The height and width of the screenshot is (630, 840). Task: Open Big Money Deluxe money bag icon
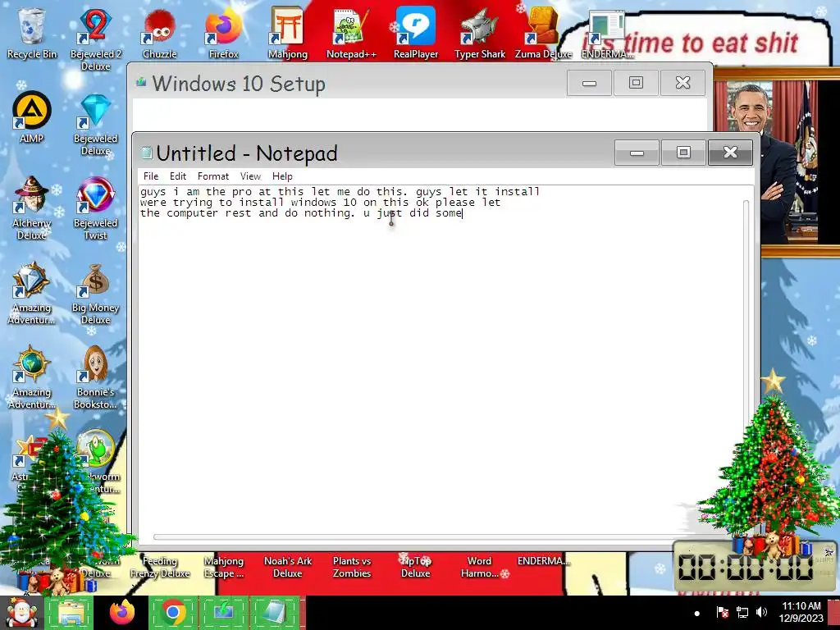pyautogui.click(x=95, y=294)
